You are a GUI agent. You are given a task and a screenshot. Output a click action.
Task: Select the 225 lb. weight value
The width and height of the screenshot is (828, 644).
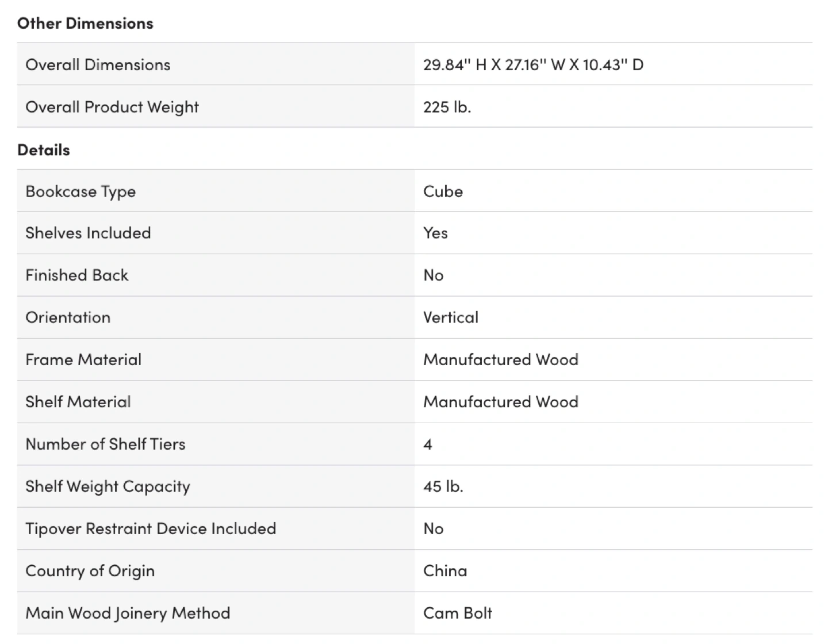pyautogui.click(x=447, y=107)
